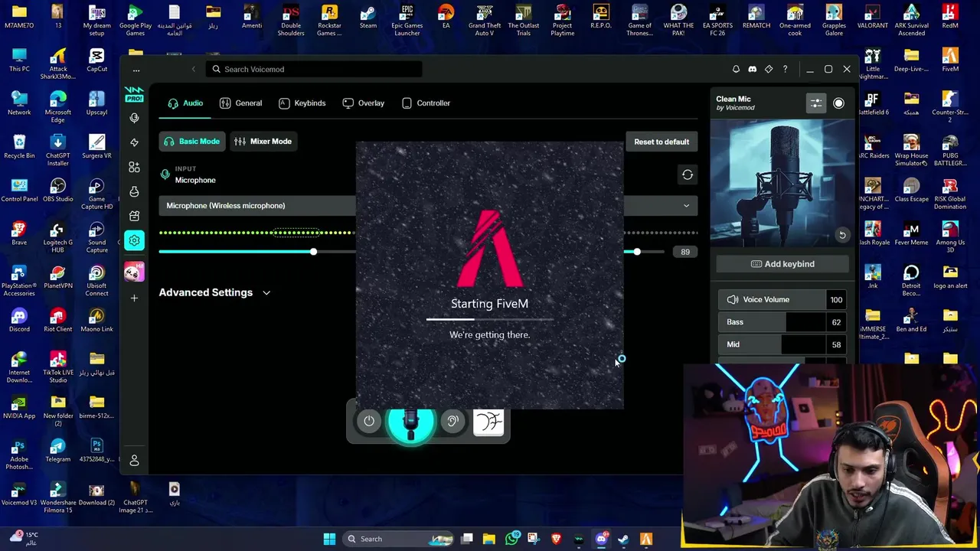This screenshot has height=551, width=980.
Task: Expand Advanced Settings section
Action: point(214,292)
